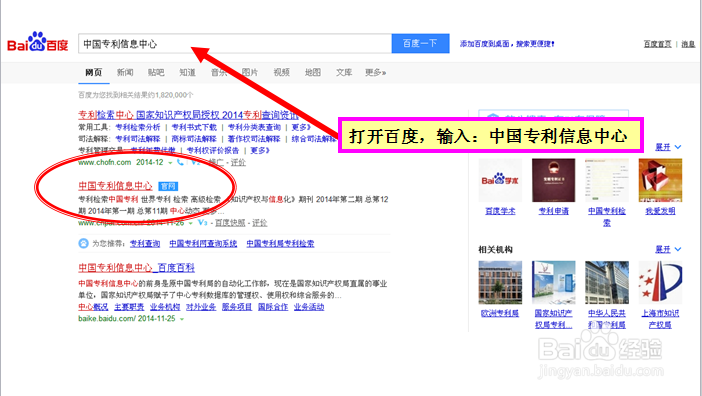Viewport: 702px width, 396px height.
Task: Open the 欧洲专利局 text link
Action: (x=500, y=313)
